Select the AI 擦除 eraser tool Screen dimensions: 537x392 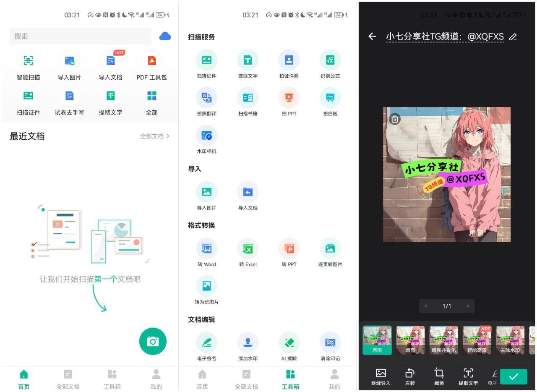point(289,347)
